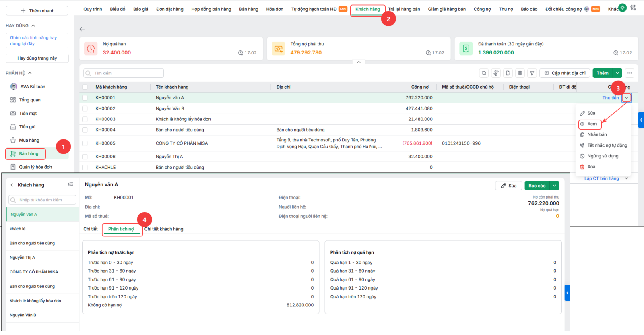Switch to the Khách hàng top tab
The image size is (644, 335).
click(x=367, y=9)
